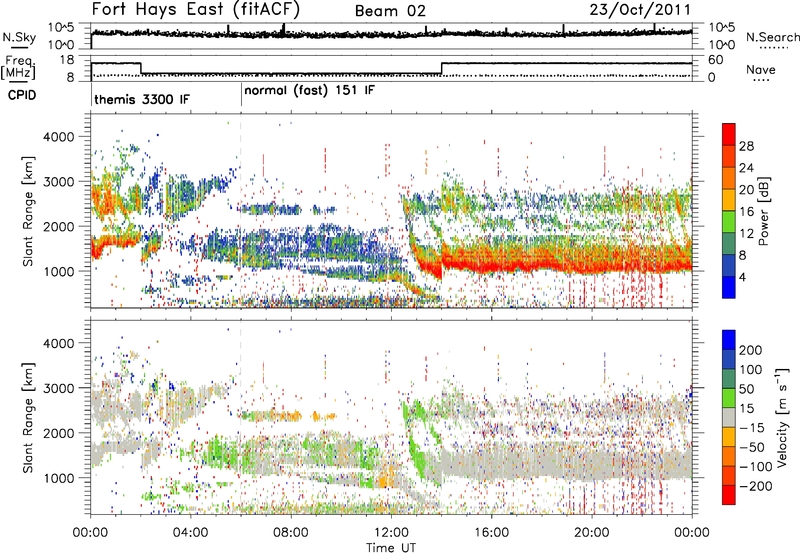Click the '60' Nave axis tick
Viewport: 800px width, 554px height.
click(716, 60)
